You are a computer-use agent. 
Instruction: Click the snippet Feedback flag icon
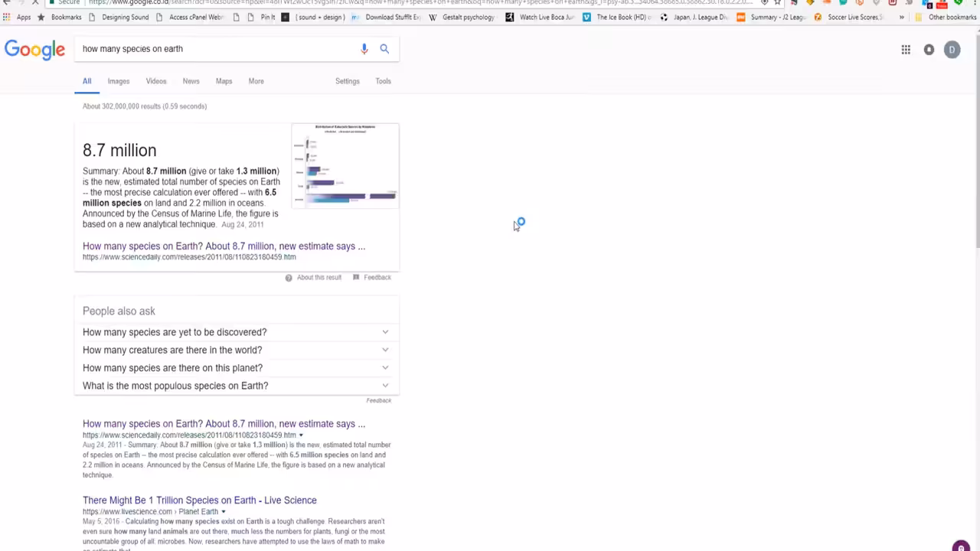(356, 277)
